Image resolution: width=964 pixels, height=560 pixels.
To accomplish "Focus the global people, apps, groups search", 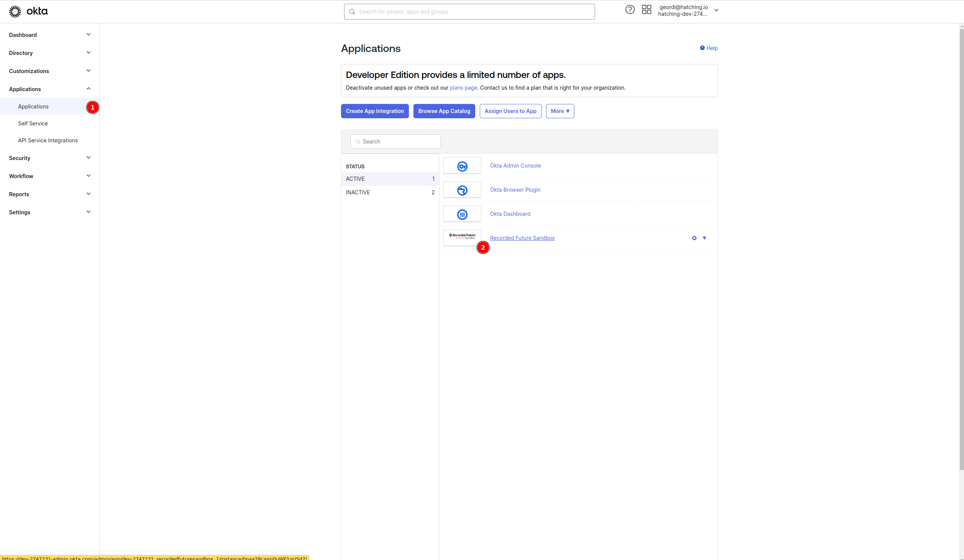I will [469, 12].
